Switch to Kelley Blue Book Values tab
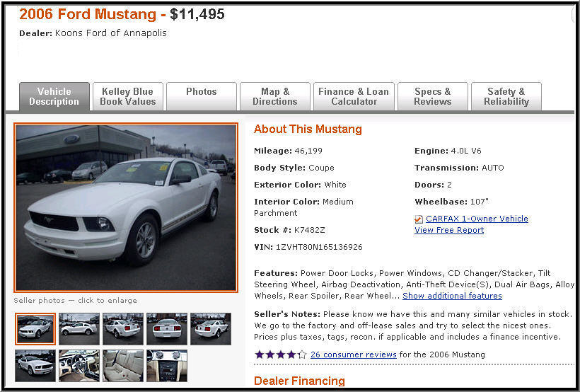This screenshot has width=580, height=392. click(x=127, y=96)
